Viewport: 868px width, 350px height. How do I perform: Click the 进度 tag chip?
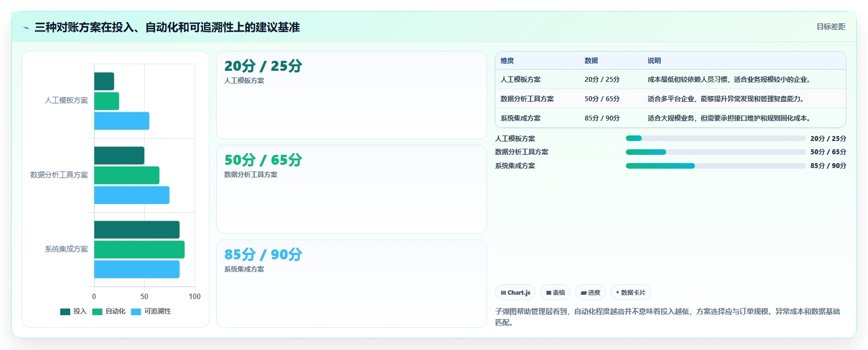[590, 292]
